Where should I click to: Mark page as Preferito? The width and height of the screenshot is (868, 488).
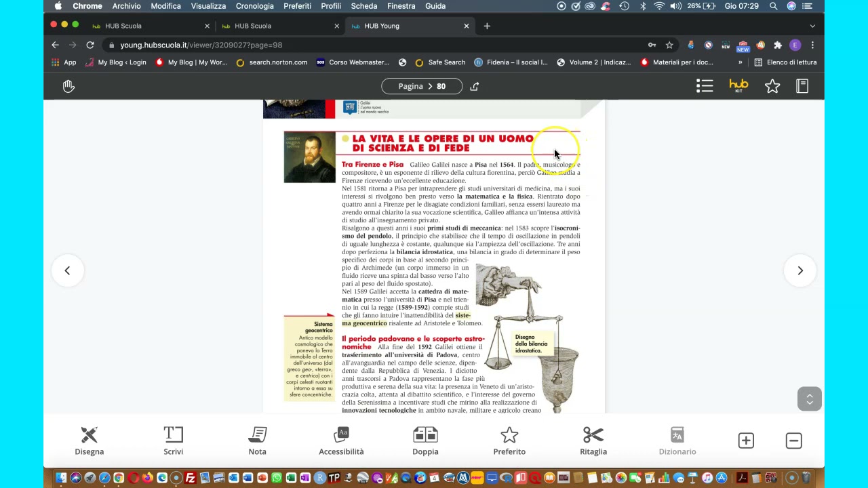(x=509, y=441)
